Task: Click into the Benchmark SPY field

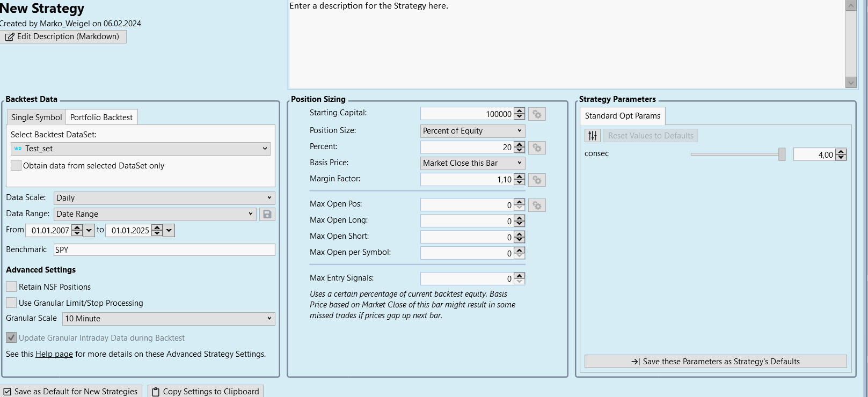Action: click(x=164, y=249)
